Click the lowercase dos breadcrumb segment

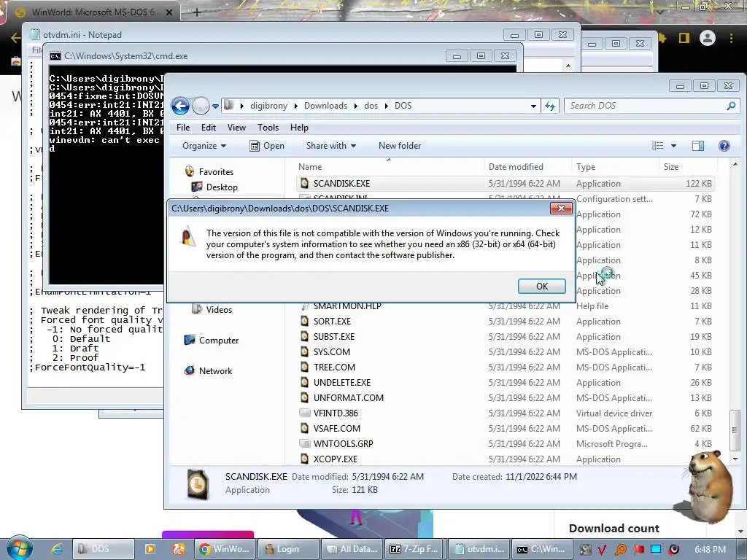click(371, 106)
